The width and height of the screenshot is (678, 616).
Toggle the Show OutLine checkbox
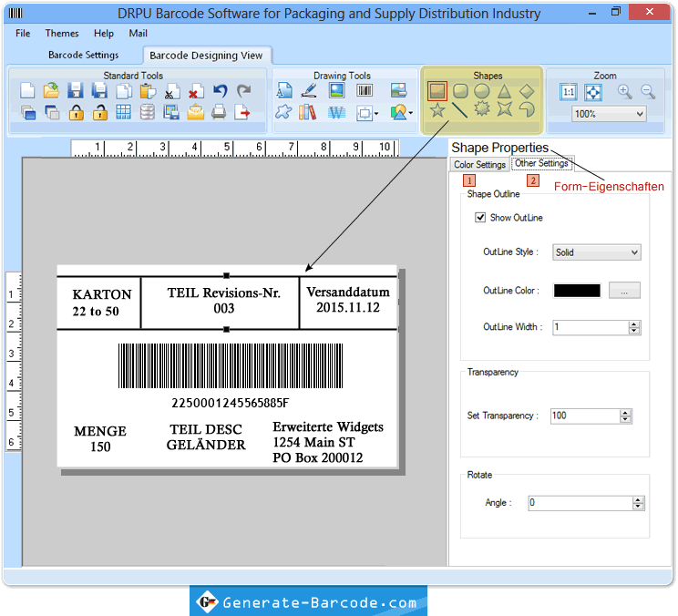[x=480, y=217]
